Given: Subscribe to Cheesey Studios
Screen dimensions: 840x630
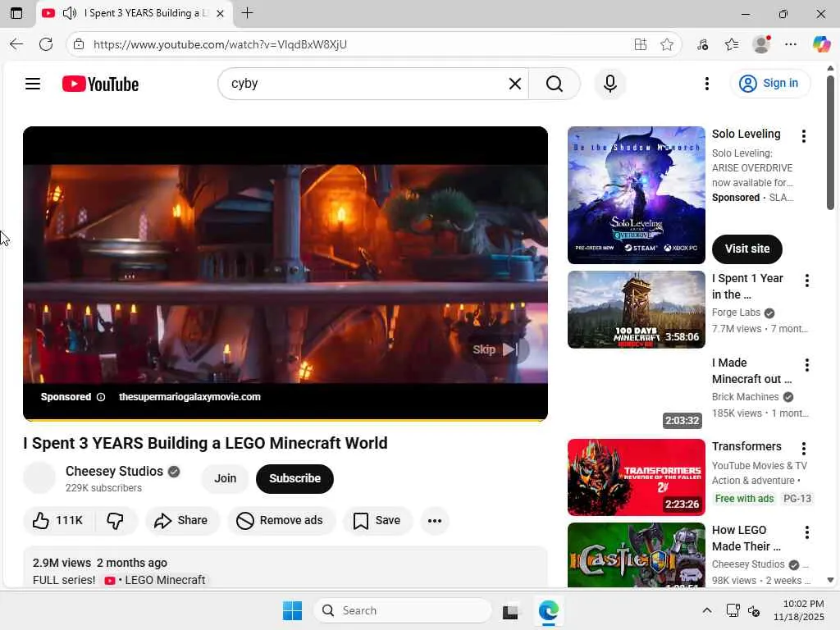Looking at the screenshot, I should coord(294,478).
